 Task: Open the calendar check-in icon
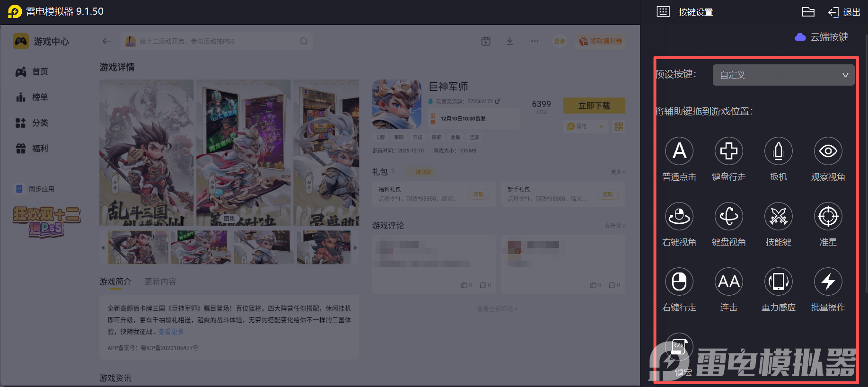(x=486, y=41)
